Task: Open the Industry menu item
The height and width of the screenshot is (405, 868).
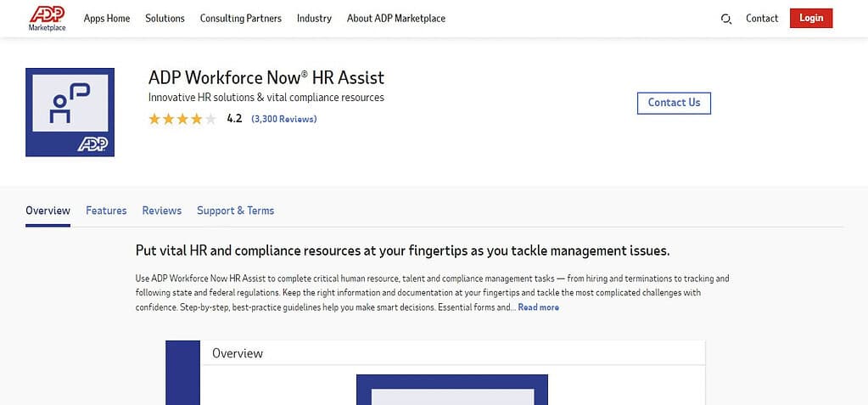Action: click(314, 19)
